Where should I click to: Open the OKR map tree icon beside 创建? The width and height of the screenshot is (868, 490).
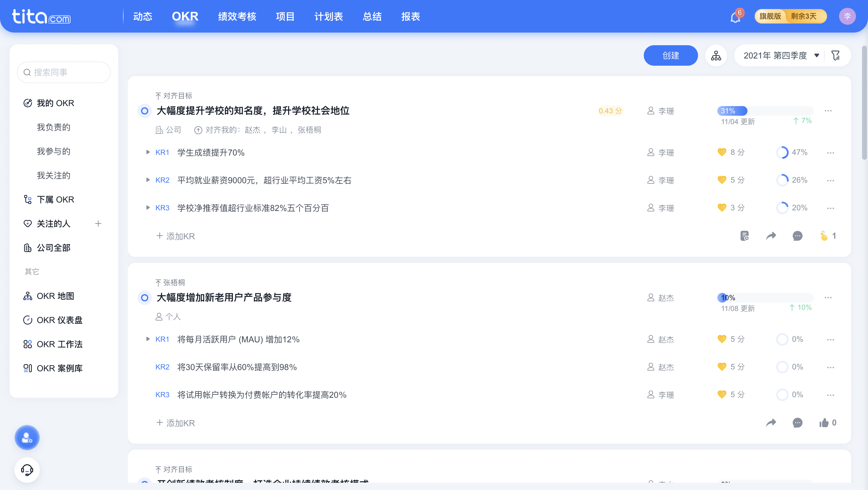click(716, 55)
